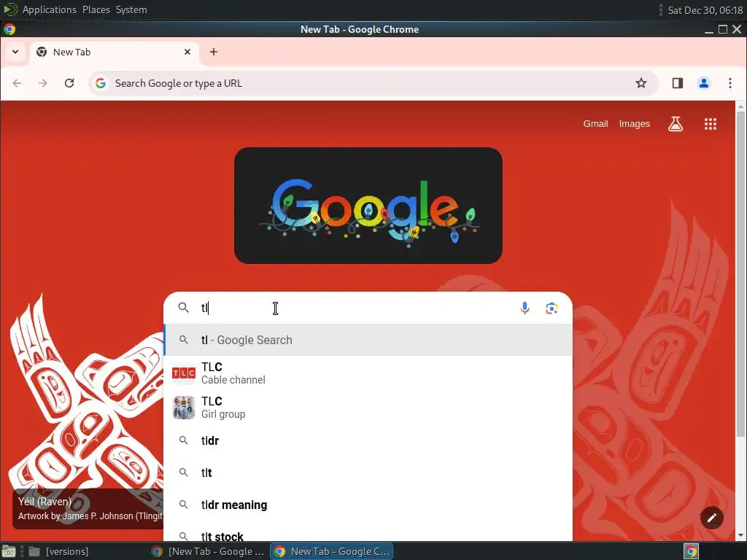Open the Yéil (Raven) artwork credit link
Image resolution: width=747 pixels, height=560 pixels.
click(x=90, y=508)
